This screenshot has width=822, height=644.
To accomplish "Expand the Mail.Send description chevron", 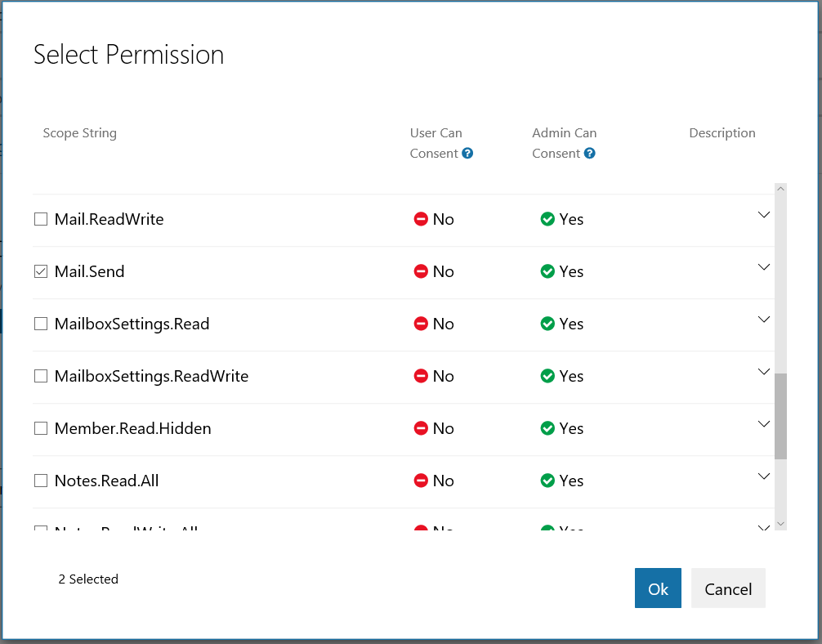I will pos(764,267).
